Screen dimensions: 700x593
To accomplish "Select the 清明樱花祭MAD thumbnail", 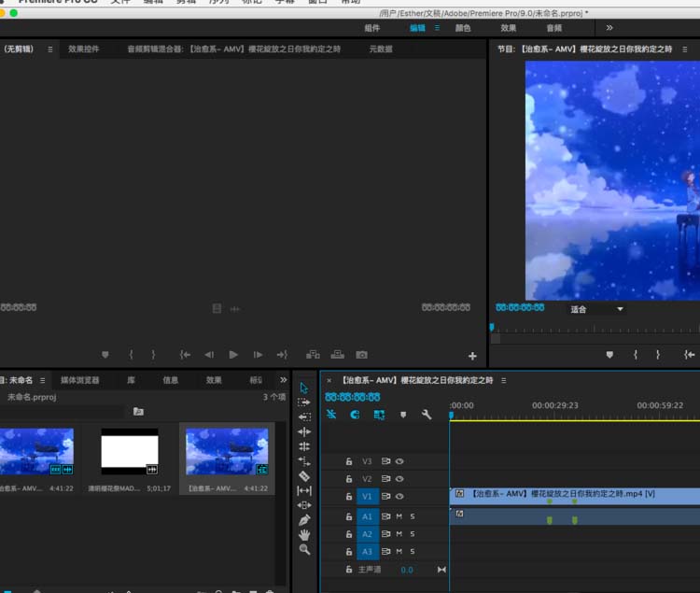I will (x=129, y=452).
